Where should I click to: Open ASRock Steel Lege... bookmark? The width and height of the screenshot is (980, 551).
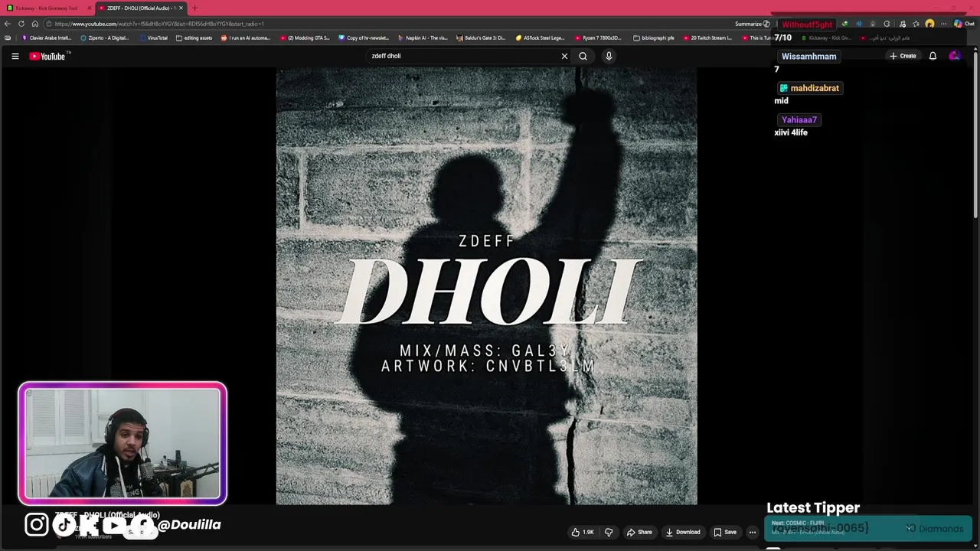(x=541, y=37)
